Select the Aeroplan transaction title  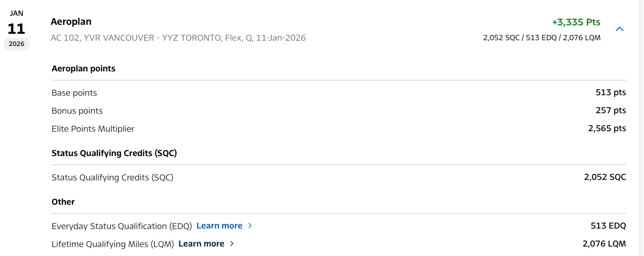[71, 22]
